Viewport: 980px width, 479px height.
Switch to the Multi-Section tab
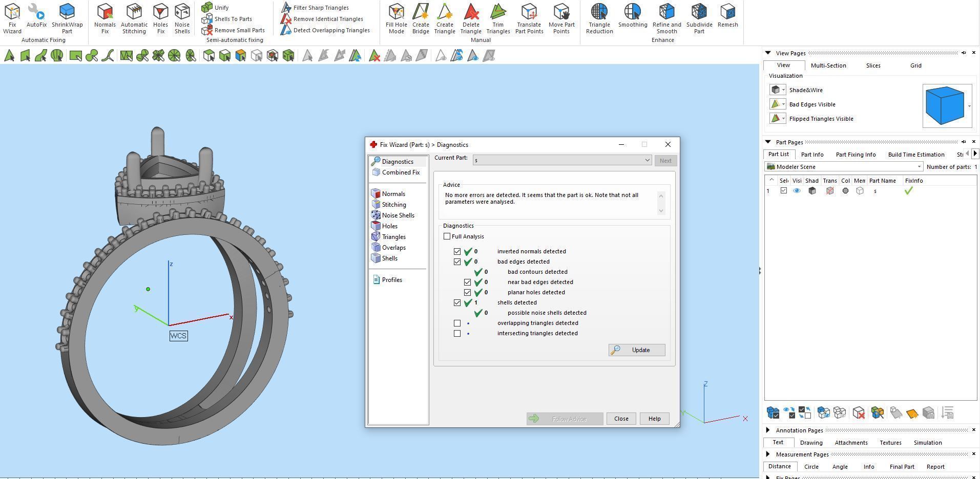point(828,66)
